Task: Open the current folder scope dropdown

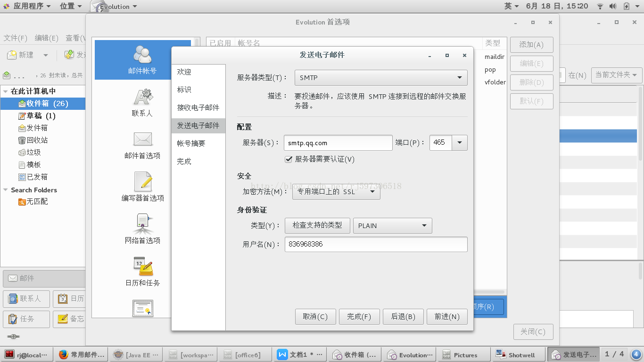Action: click(x=617, y=74)
